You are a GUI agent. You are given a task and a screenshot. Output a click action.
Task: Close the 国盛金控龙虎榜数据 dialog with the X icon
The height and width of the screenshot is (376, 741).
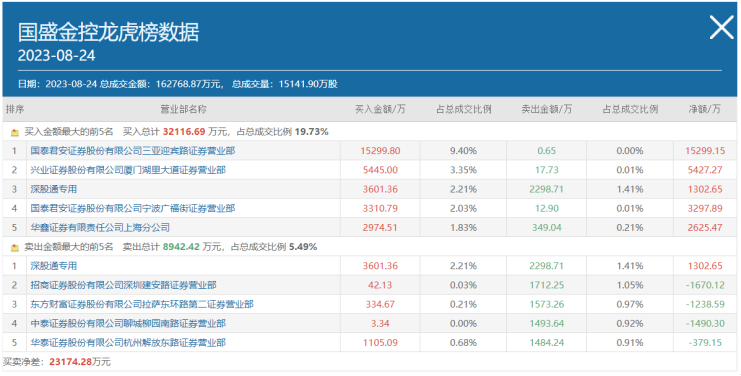(721, 27)
